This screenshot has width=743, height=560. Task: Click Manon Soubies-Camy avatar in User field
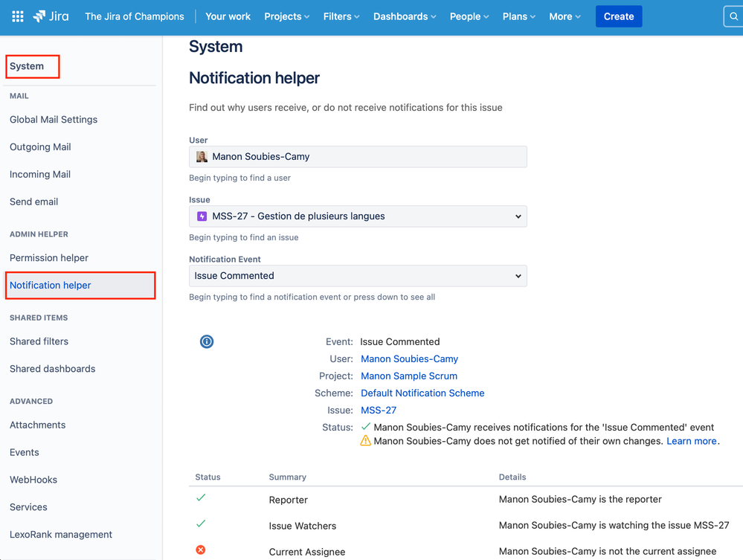point(202,157)
